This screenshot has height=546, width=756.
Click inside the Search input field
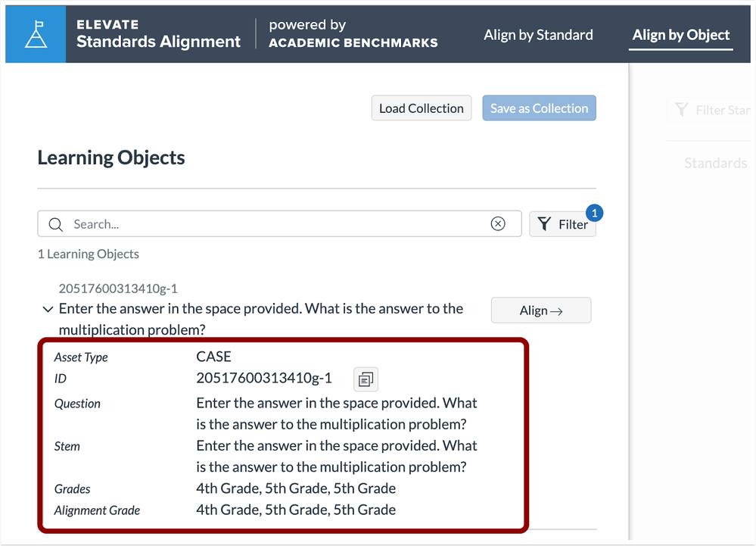(280, 224)
